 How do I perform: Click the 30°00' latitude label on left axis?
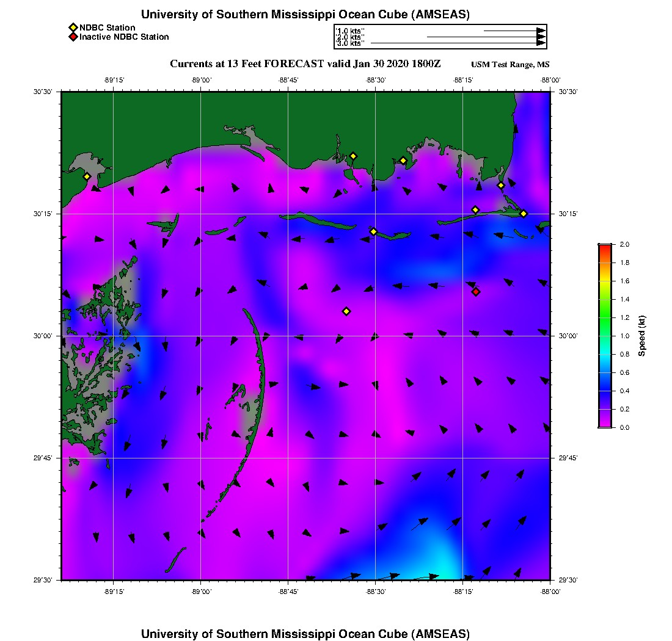[x=45, y=336]
